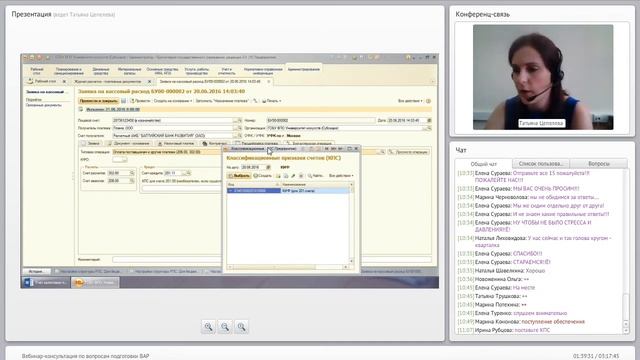Select the highlighted КИФ row in КПС list
Screen dimensions: 640x360
pos(289,191)
